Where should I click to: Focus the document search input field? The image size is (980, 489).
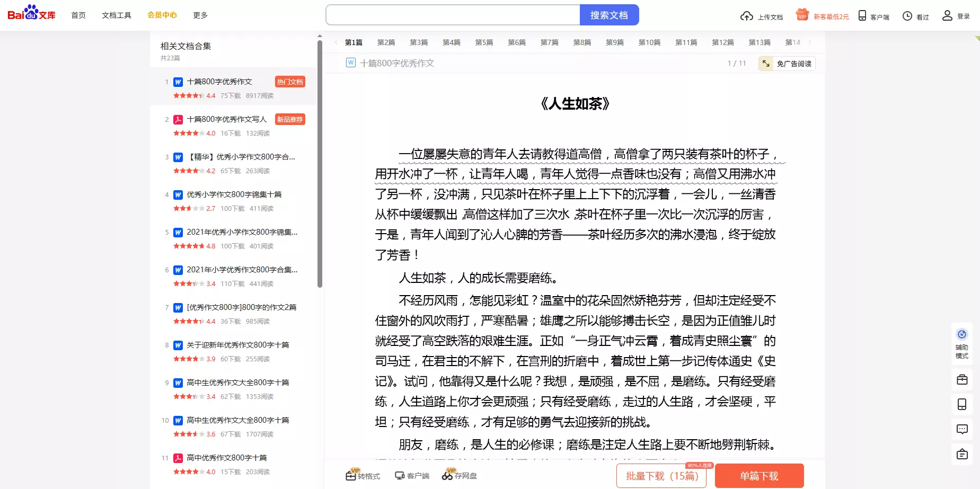453,15
